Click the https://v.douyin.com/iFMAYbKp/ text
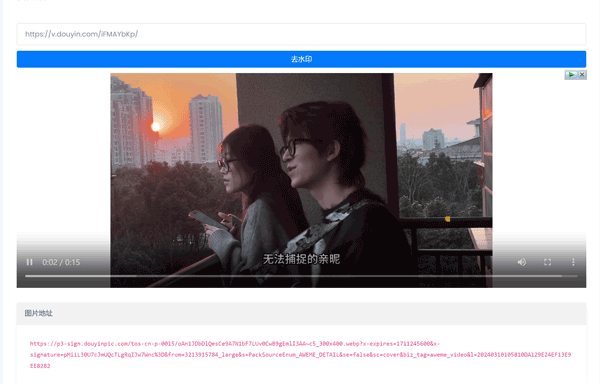600x384 pixels. coord(82,34)
